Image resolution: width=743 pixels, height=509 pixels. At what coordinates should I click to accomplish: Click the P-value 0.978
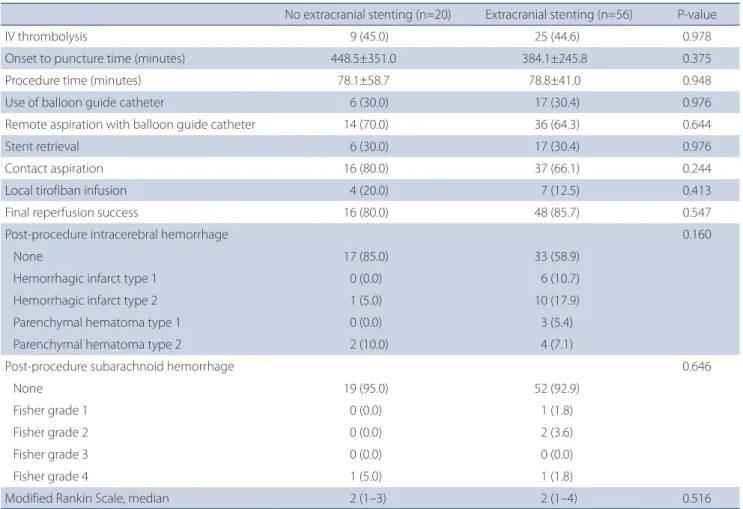[697, 36]
